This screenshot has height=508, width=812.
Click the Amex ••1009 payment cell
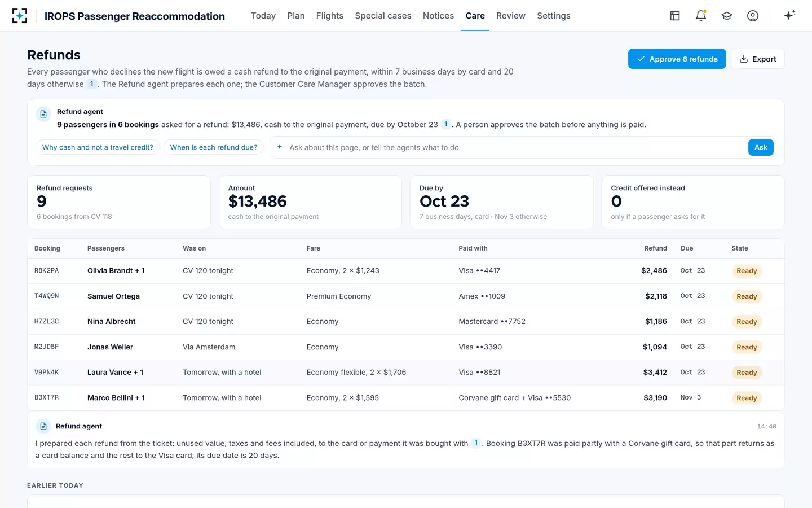click(x=482, y=296)
